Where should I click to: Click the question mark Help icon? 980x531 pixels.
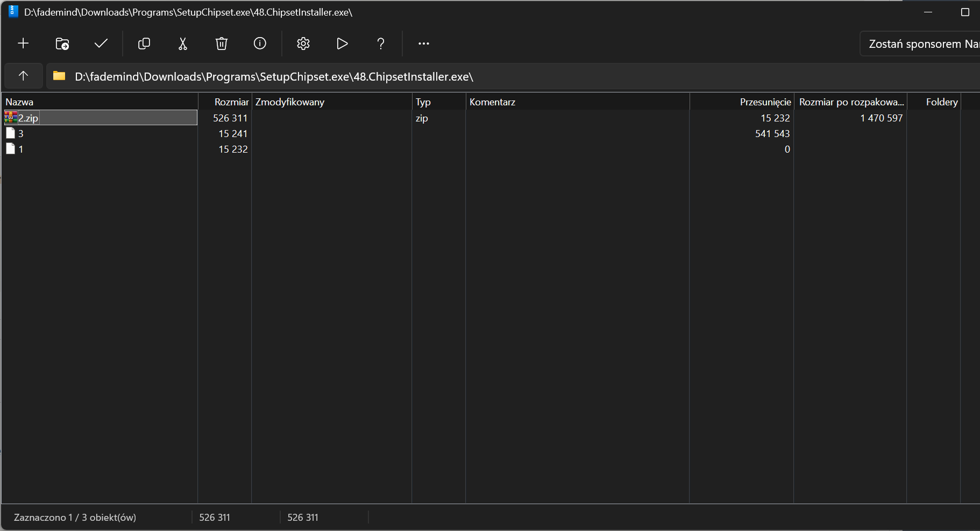click(x=381, y=44)
